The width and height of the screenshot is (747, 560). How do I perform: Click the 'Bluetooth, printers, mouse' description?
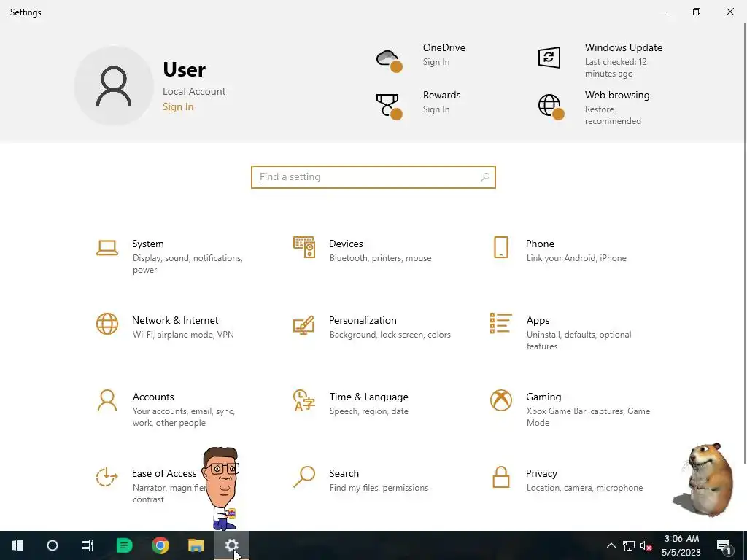(x=381, y=258)
